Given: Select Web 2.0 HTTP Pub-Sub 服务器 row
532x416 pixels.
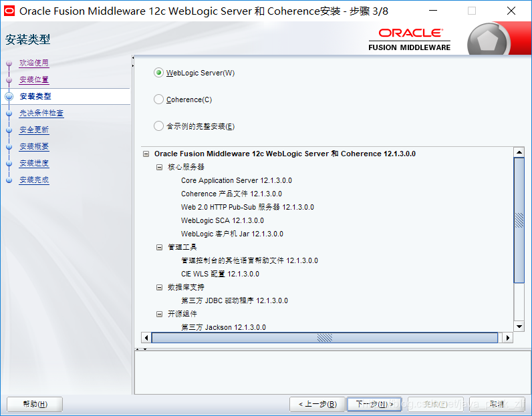Looking at the screenshot, I should [x=247, y=207].
